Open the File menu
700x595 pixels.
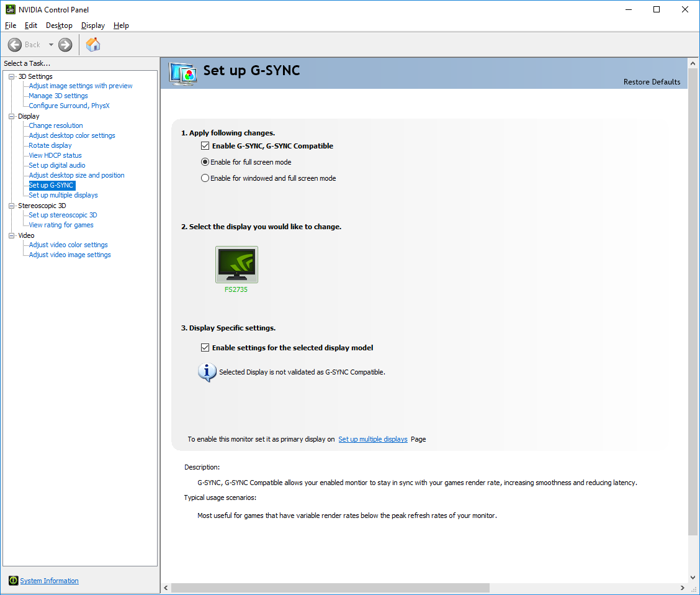pyautogui.click(x=11, y=25)
